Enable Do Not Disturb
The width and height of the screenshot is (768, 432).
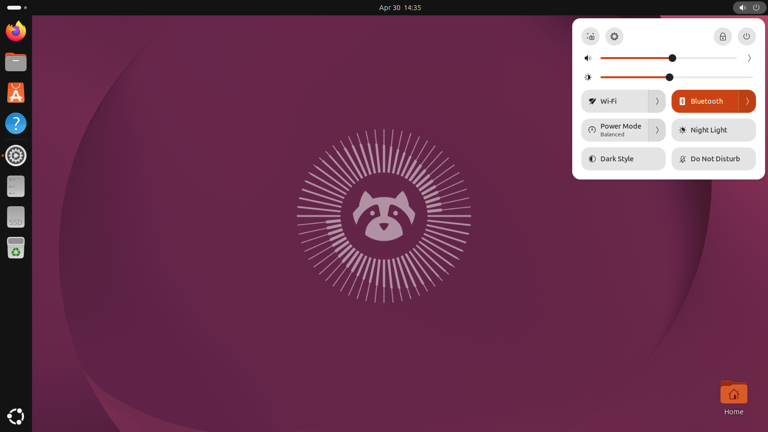[x=714, y=159]
